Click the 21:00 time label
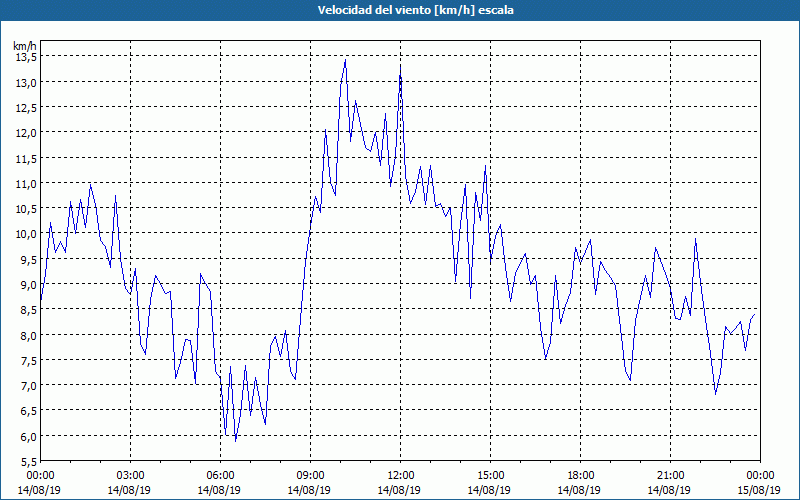This screenshot has width=800, height=500. (670, 476)
